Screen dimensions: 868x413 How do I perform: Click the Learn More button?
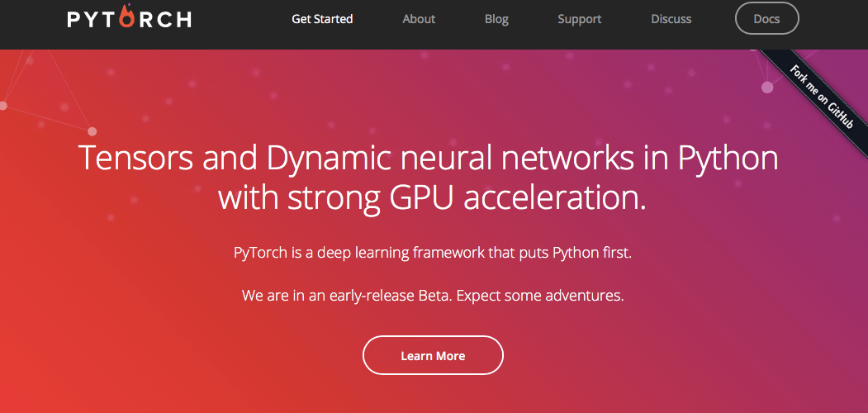point(433,355)
